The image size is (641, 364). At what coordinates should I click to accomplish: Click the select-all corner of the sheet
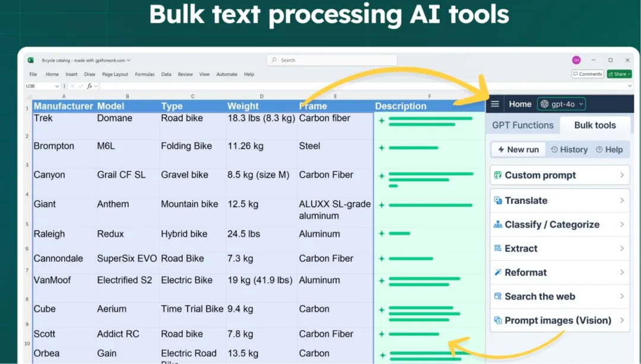(28, 97)
